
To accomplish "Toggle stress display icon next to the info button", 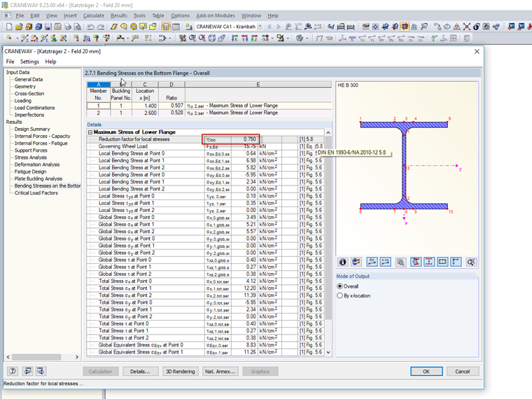I will point(356,262).
